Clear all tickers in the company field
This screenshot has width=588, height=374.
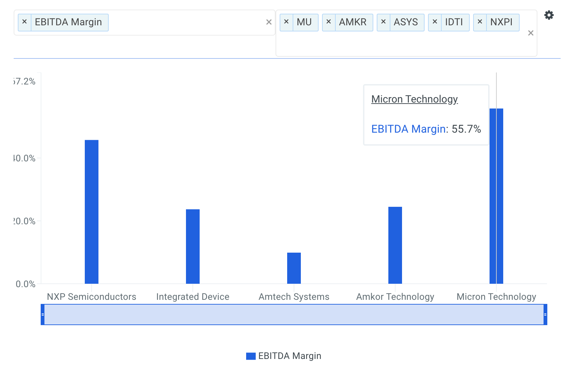531,33
